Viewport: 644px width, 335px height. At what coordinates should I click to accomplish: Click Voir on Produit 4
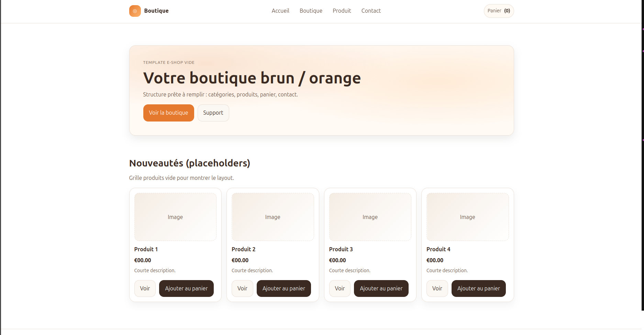[437, 288]
